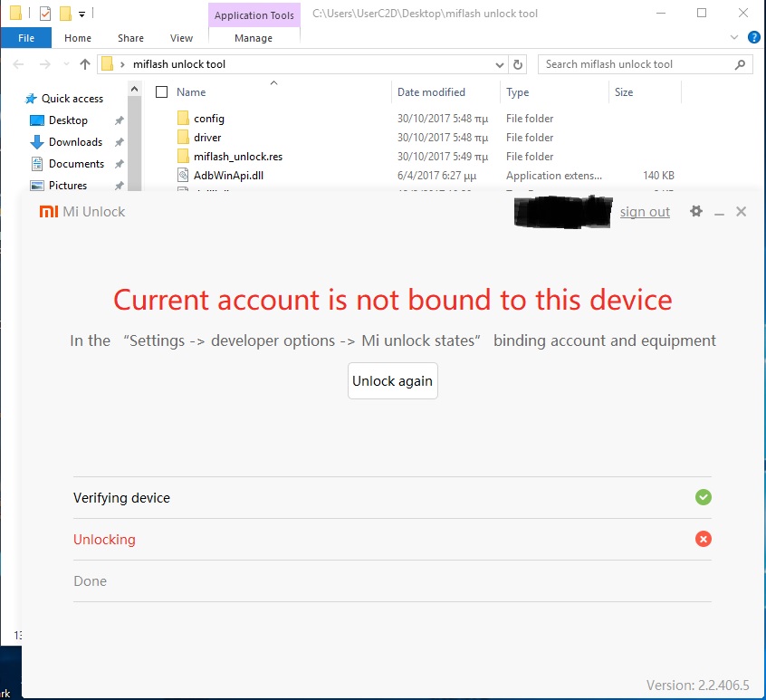Refresh the Explorer folder view
The width and height of the screenshot is (766, 700).
tap(518, 64)
